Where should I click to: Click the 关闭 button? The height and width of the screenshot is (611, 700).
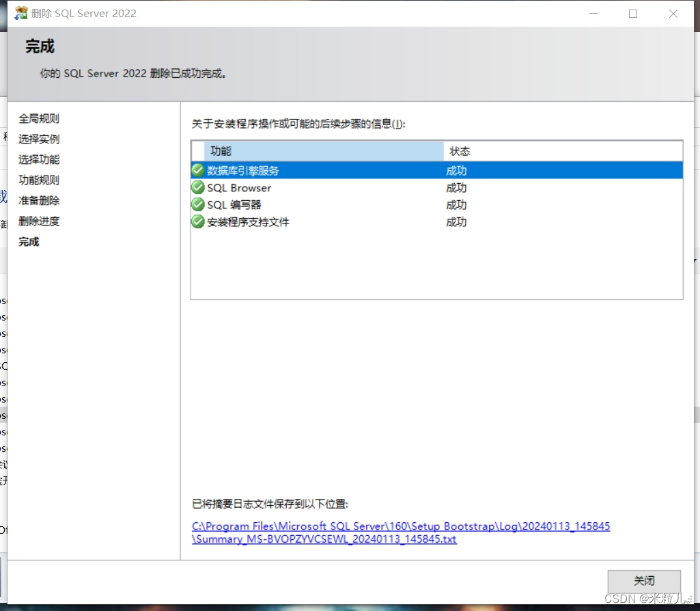pyautogui.click(x=644, y=581)
